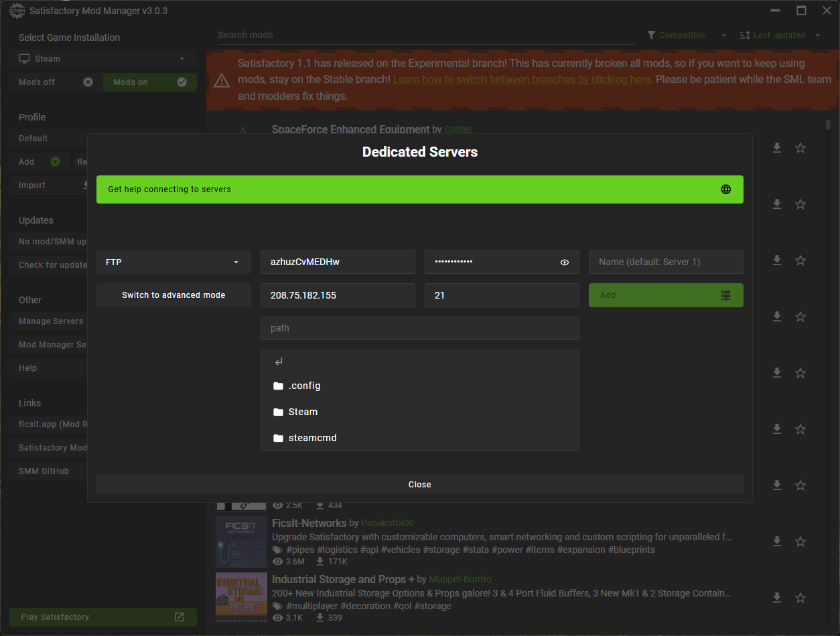Click FicsIt-Networks mod thumbnail
The image size is (840, 636).
click(x=241, y=542)
